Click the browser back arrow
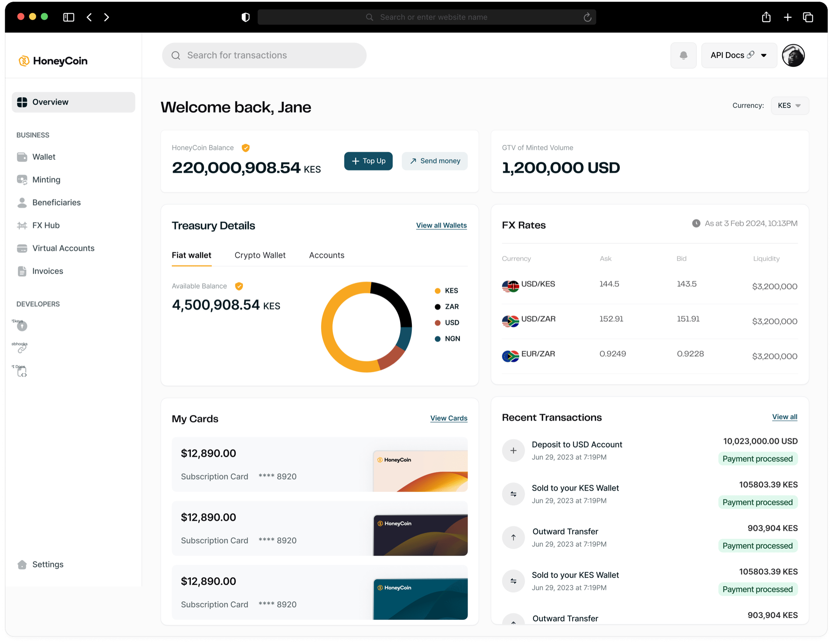 pyautogui.click(x=89, y=17)
